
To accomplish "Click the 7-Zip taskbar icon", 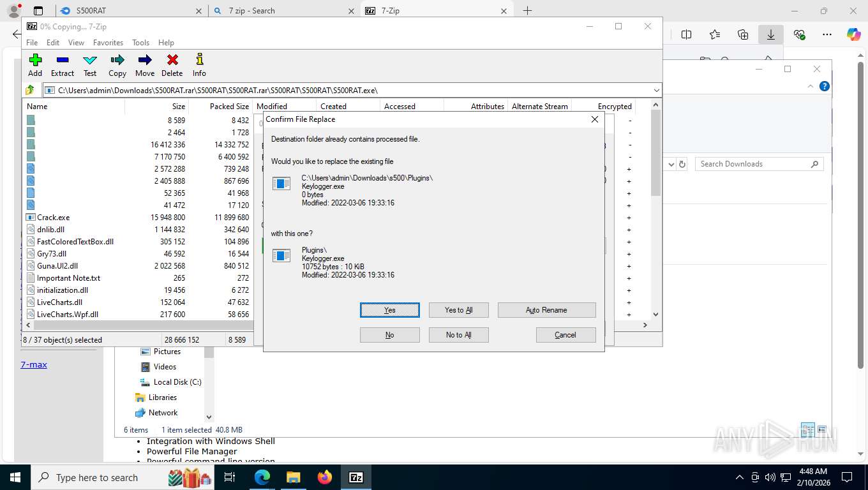I will [x=356, y=477].
